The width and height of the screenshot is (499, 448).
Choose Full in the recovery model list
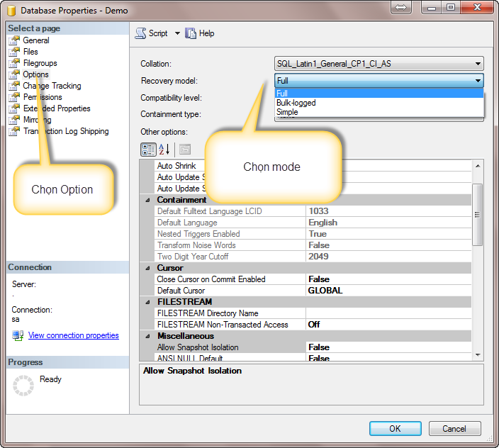379,94
